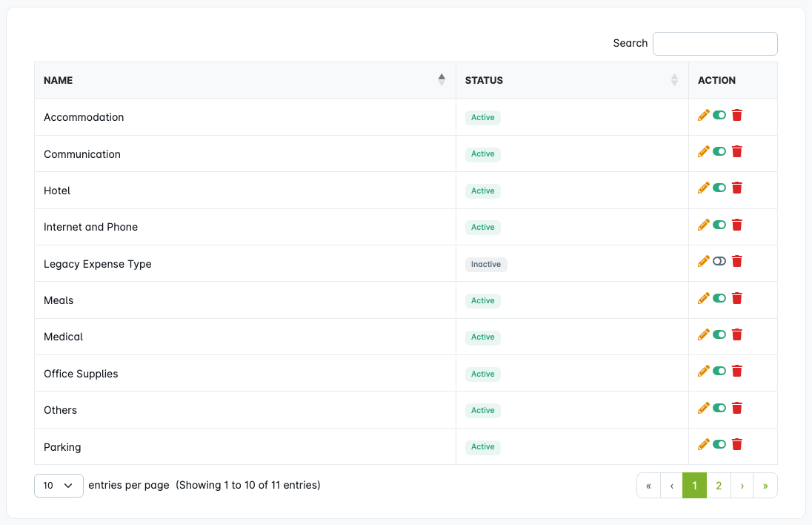Open the entries per page dropdown
Viewport: 812px width, 525px height.
point(59,486)
